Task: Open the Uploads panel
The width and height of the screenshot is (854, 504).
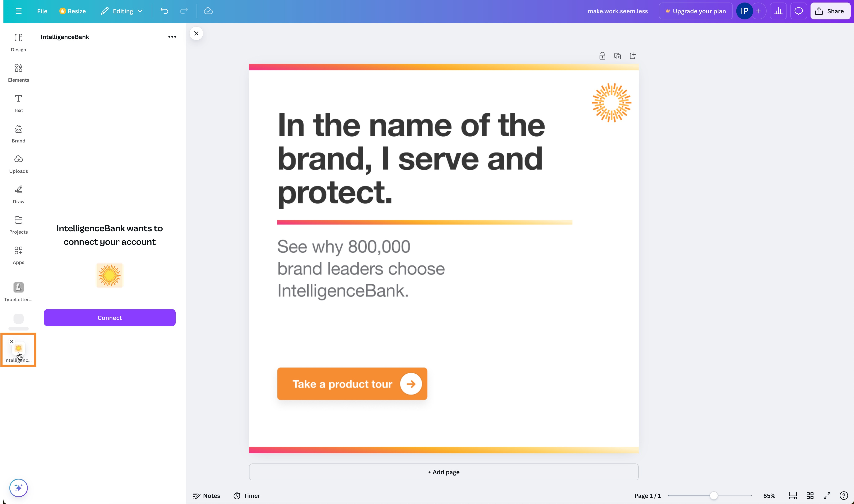Action: pos(18,164)
